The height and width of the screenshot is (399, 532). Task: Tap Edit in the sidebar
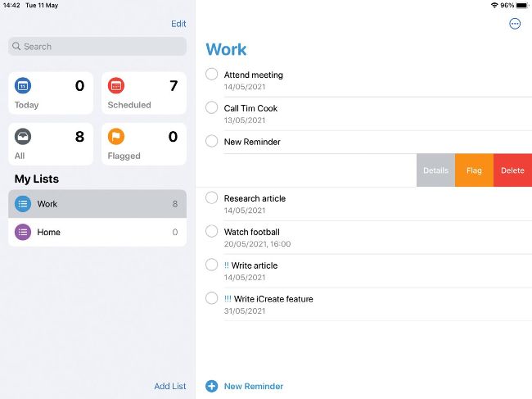(x=178, y=24)
